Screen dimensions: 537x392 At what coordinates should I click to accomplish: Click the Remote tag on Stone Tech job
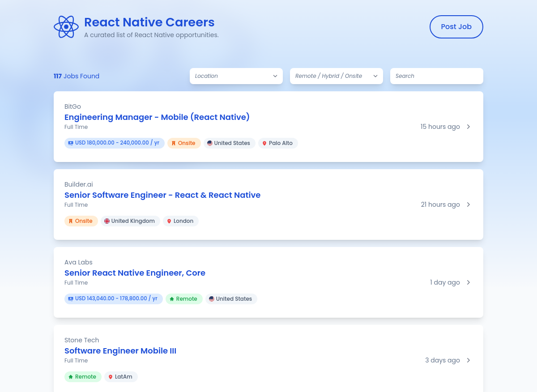(x=83, y=377)
